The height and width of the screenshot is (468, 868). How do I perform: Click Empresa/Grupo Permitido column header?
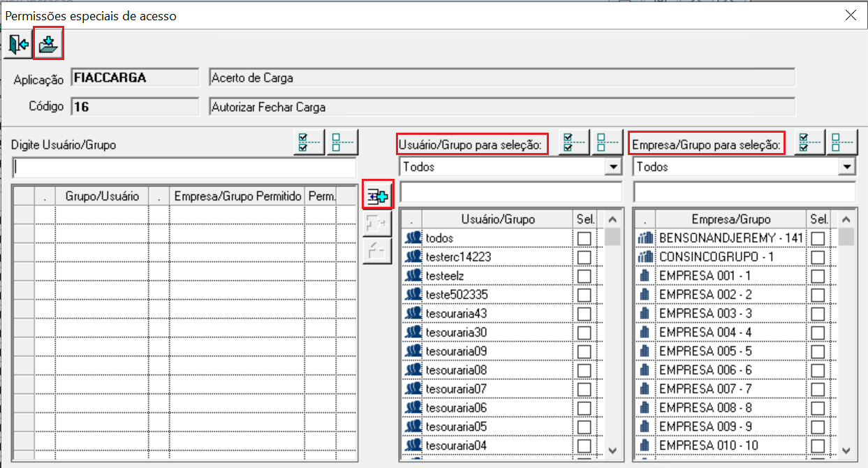(237, 197)
